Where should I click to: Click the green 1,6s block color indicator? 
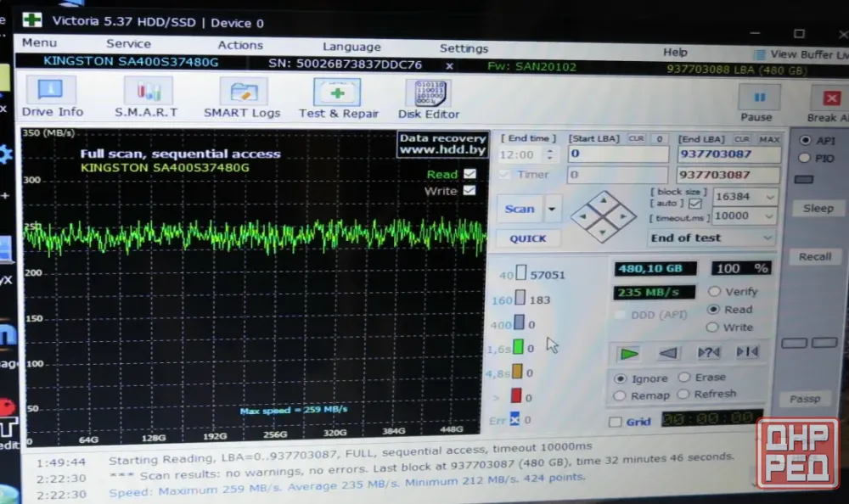518,346
